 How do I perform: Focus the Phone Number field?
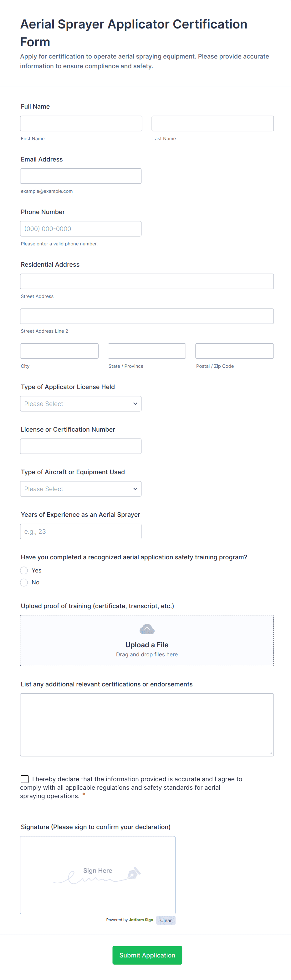[81, 228]
